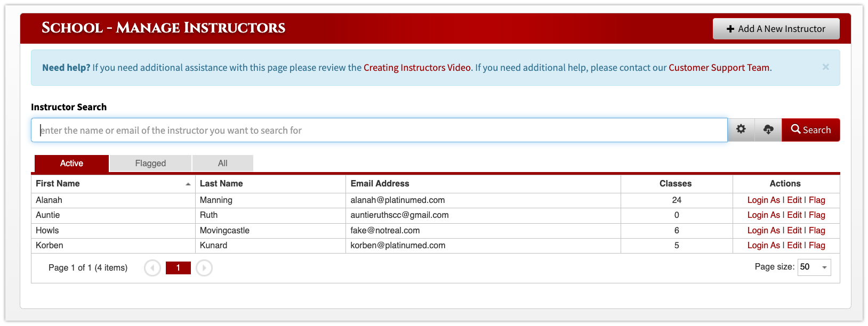
Task: Open the Page size dropdown
Action: (x=814, y=267)
